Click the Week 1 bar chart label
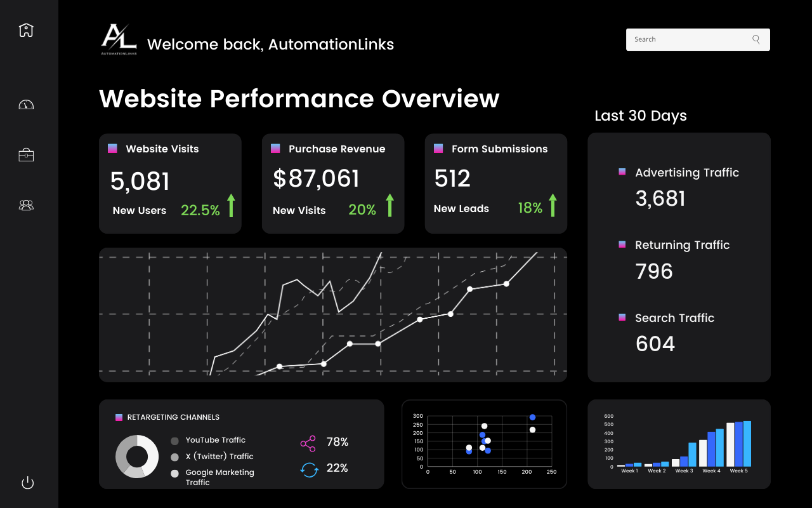This screenshot has height=508, width=812. tap(629, 471)
